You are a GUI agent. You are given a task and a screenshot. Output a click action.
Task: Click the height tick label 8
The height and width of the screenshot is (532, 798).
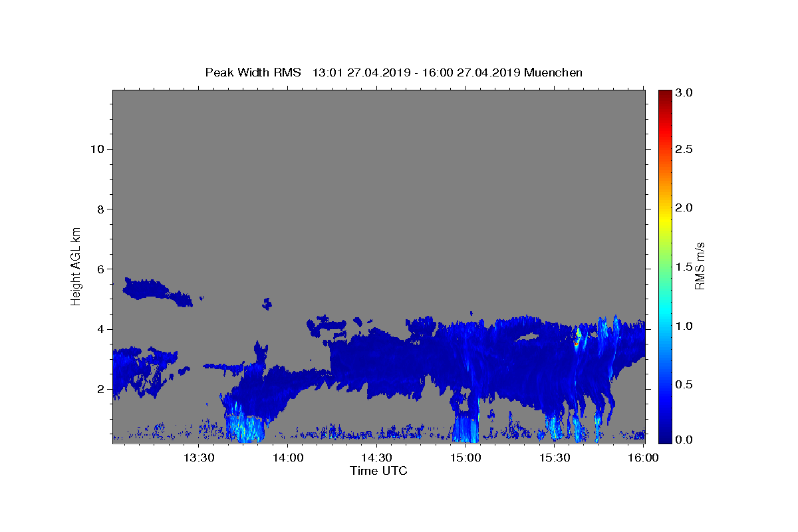tap(101, 209)
